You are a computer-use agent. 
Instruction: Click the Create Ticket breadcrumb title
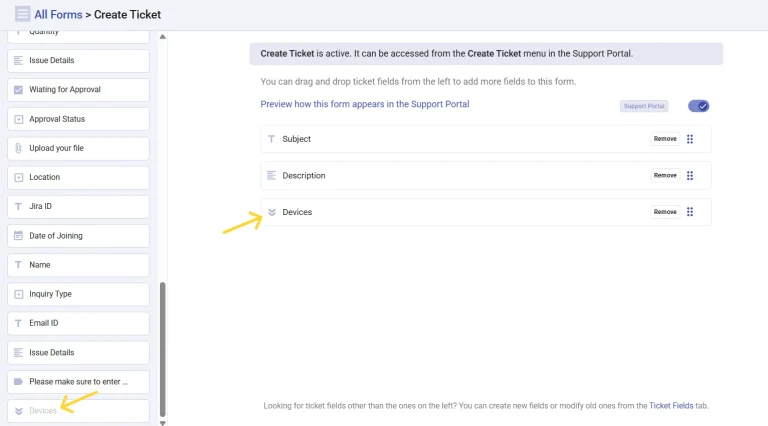pos(127,15)
